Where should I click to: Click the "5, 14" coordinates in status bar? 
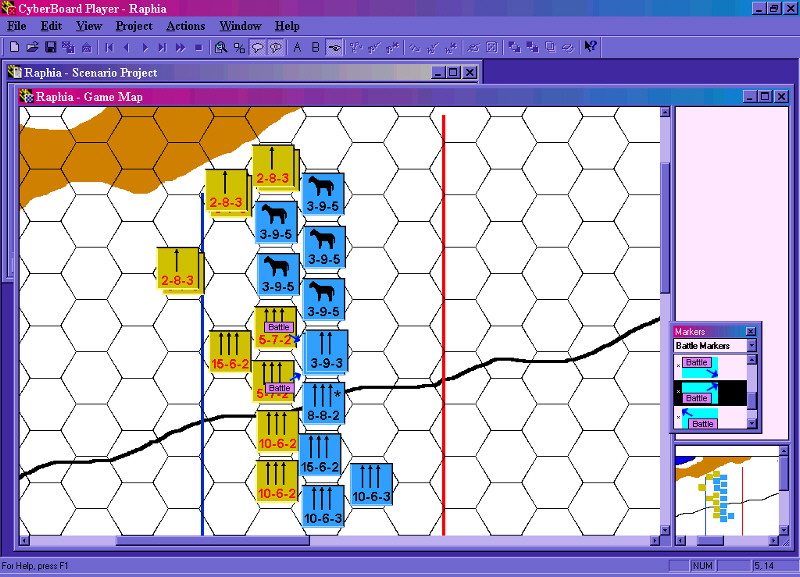click(x=764, y=566)
